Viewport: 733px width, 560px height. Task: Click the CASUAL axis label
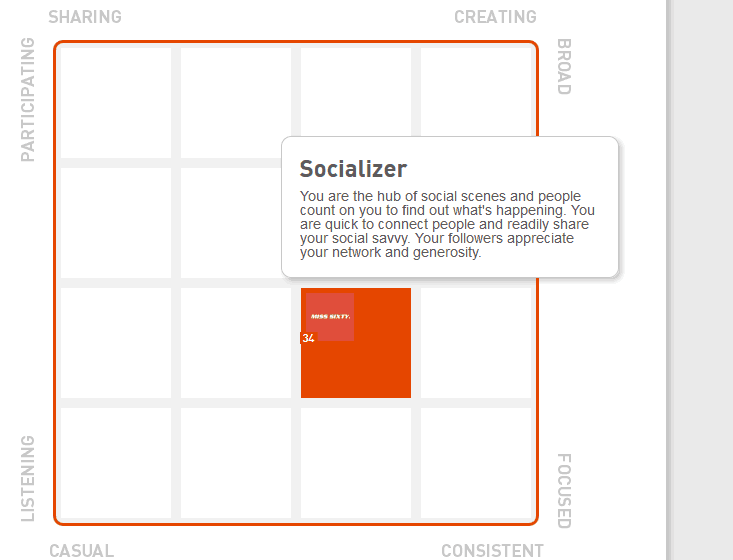click(x=81, y=551)
